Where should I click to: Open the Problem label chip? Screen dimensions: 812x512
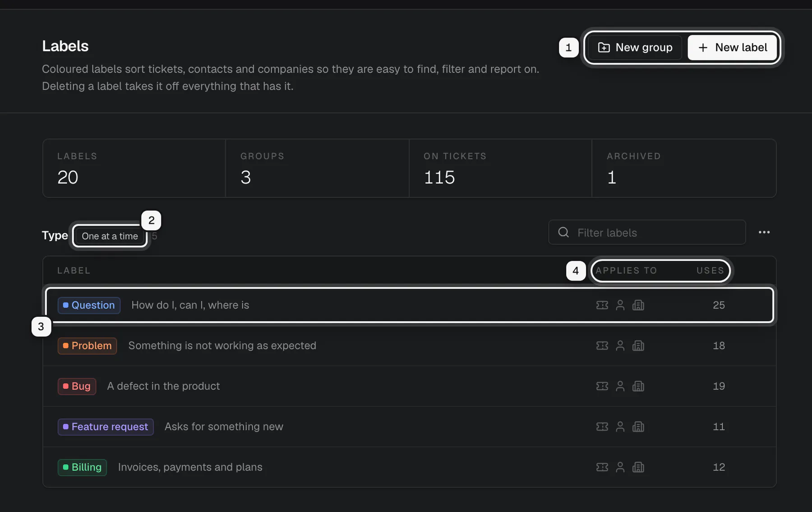87,346
